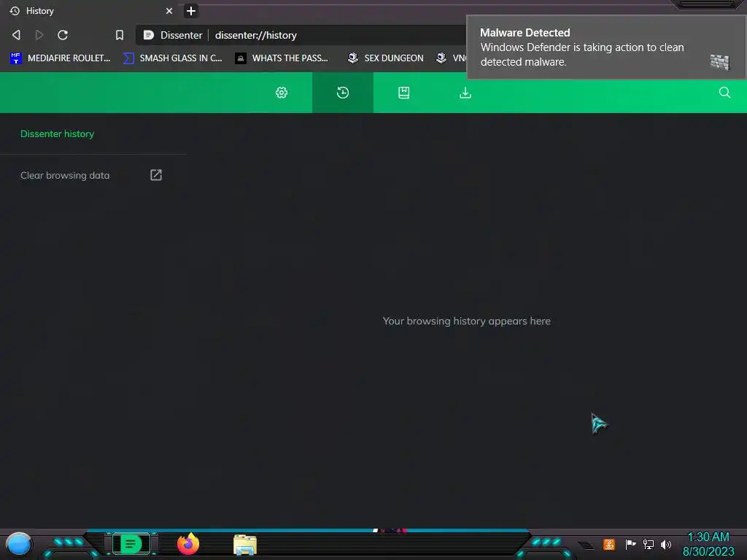Open Action Center flag tray icon
Viewport: 747px width, 560px height.
click(630, 544)
